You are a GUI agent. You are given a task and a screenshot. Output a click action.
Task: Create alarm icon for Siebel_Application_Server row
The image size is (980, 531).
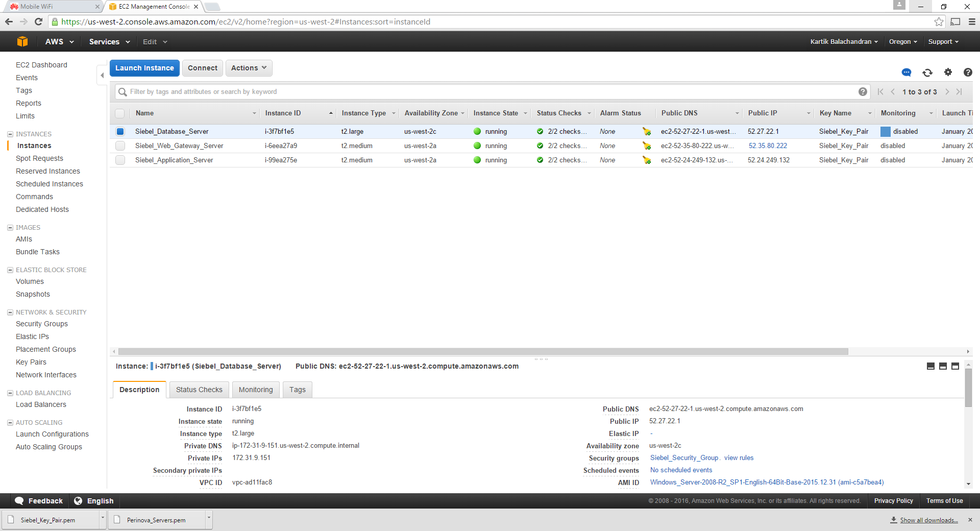click(647, 160)
